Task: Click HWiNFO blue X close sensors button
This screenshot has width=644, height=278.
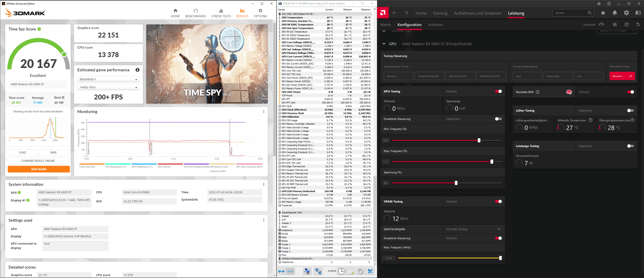Action: [370, 271]
